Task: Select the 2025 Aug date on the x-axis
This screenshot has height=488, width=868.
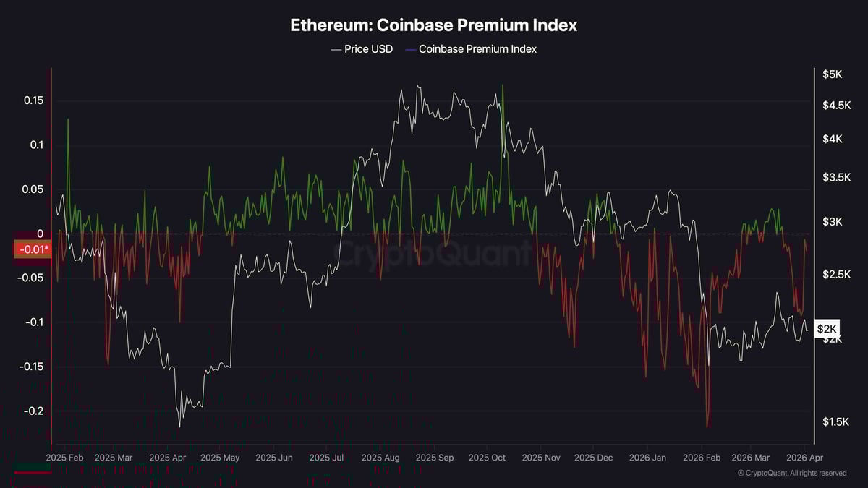Action: pos(380,458)
